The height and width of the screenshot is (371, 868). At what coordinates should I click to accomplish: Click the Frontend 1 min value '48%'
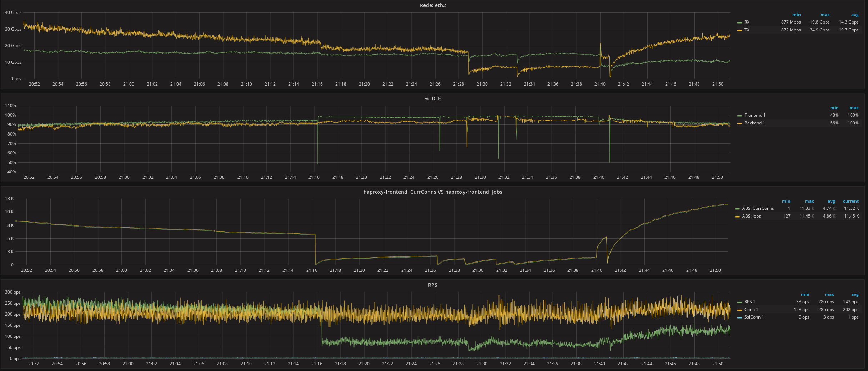(834, 115)
